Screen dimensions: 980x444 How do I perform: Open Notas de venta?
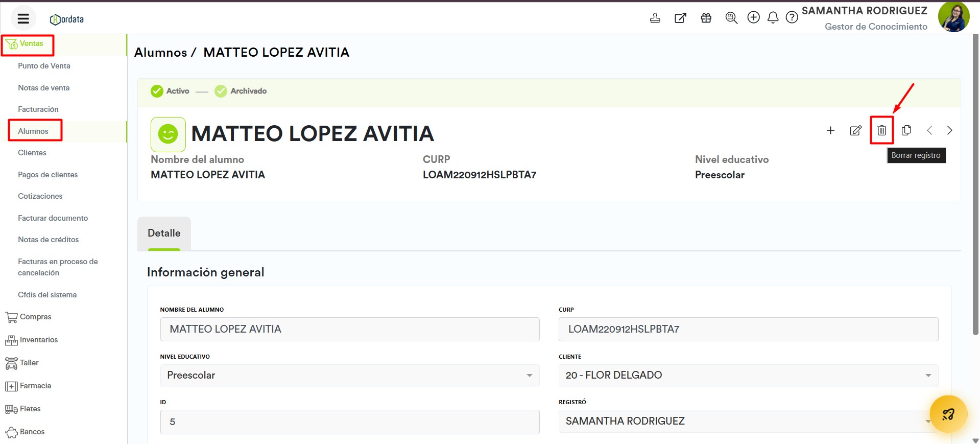click(44, 88)
